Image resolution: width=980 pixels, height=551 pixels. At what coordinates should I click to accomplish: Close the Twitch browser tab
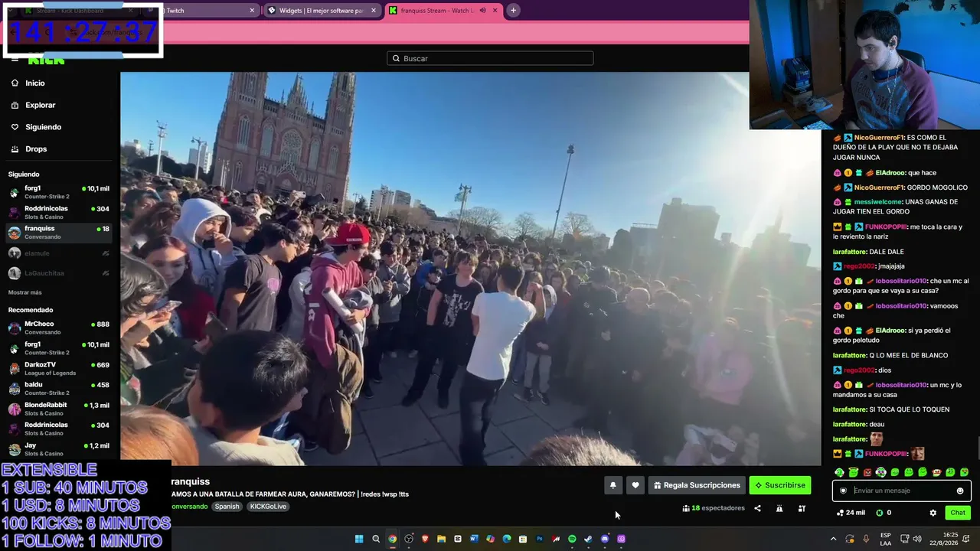click(252, 11)
